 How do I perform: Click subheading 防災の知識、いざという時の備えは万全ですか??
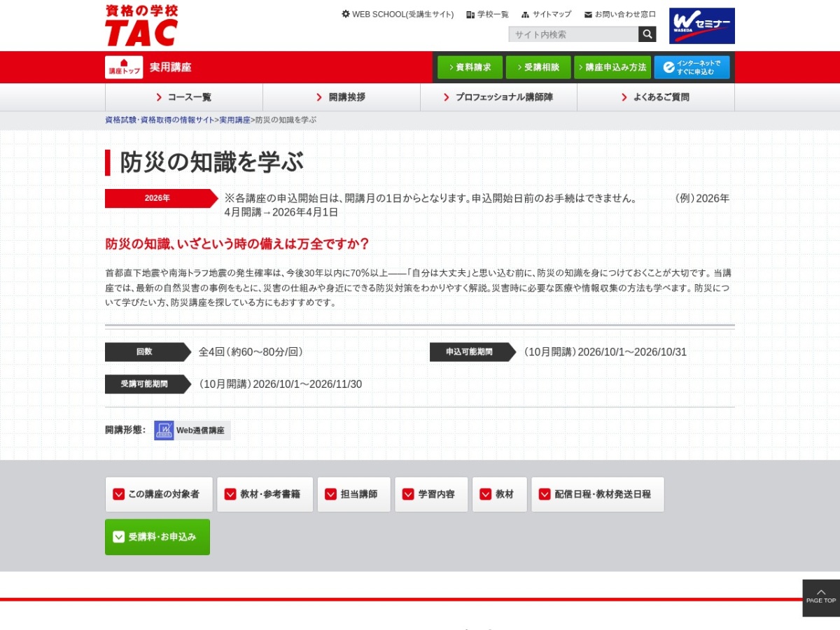tap(237, 244)
